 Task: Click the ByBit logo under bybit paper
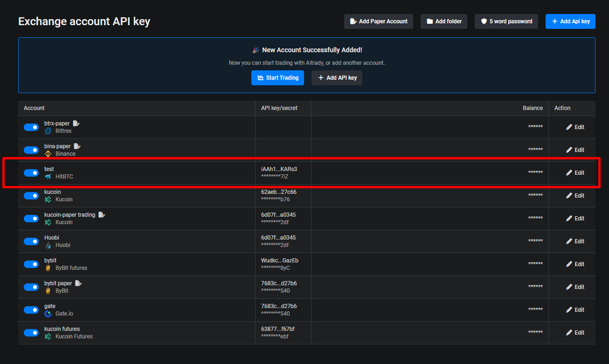pyautogui.click(x=48, y=291)
